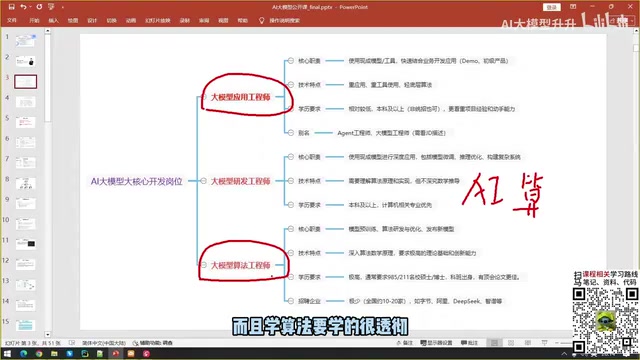This screenshot has width=640, height=360.
Task: Click the Save icon in quick access toolbar
Action: [x=11, y=7]
